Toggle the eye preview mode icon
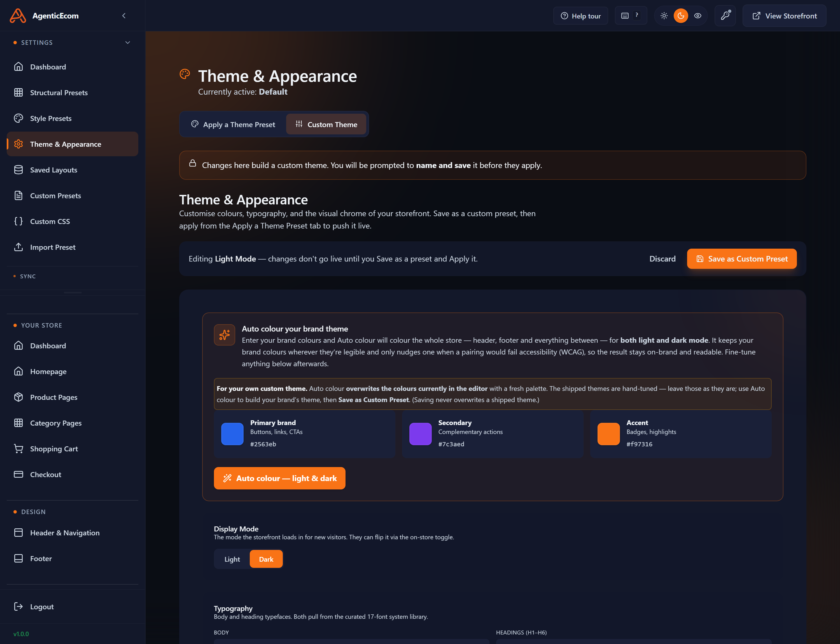 698,16
